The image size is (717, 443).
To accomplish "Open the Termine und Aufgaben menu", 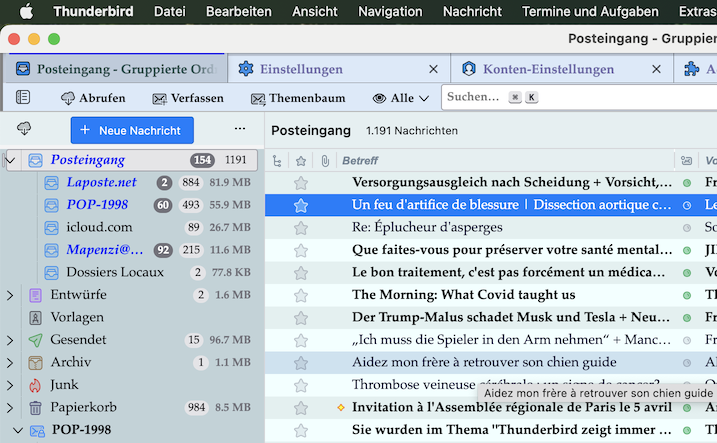I will click(590, 11).
